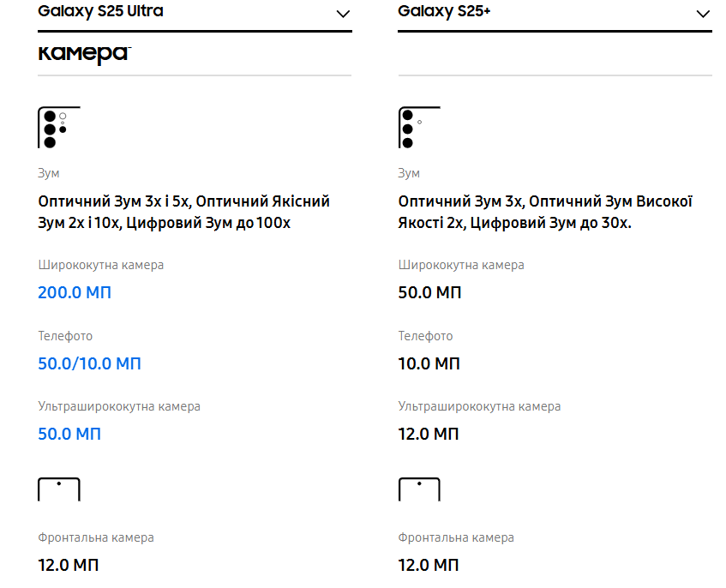Click S25+ zoom description text
Image resolution: width=726 pixels, height=588 pixels.
544,213
